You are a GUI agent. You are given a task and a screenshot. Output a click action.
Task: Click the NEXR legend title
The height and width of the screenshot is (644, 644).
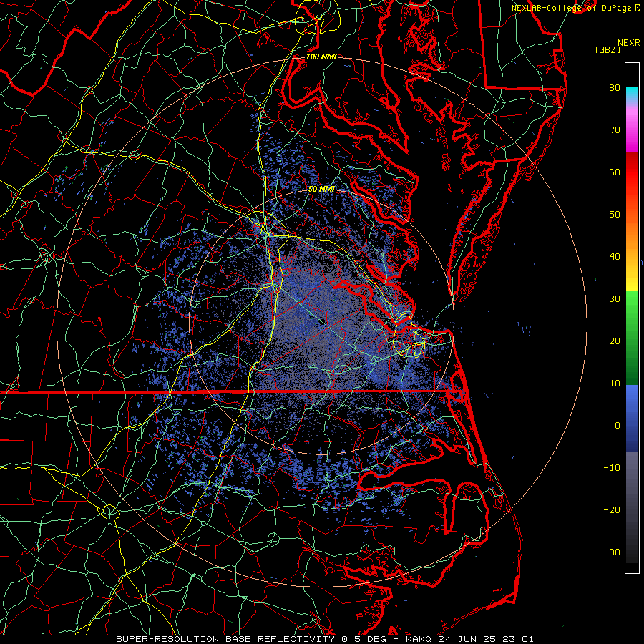click(629, 43)
